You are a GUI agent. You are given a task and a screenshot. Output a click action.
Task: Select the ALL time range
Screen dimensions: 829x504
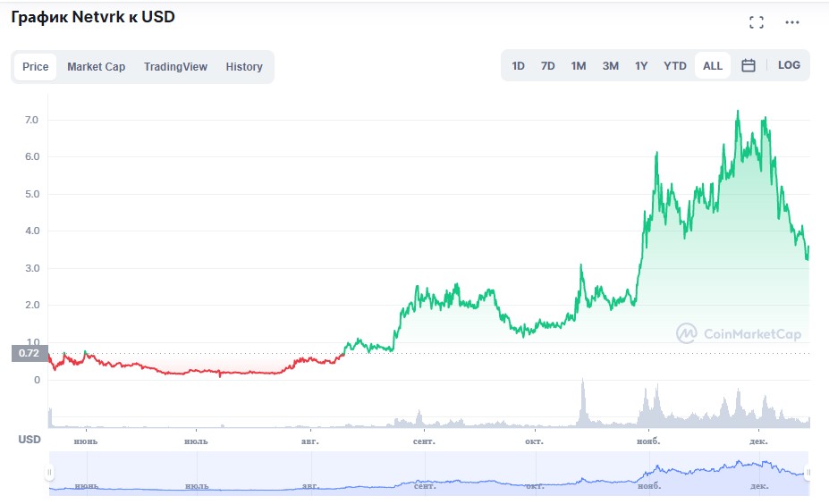[x=713, y=66]
